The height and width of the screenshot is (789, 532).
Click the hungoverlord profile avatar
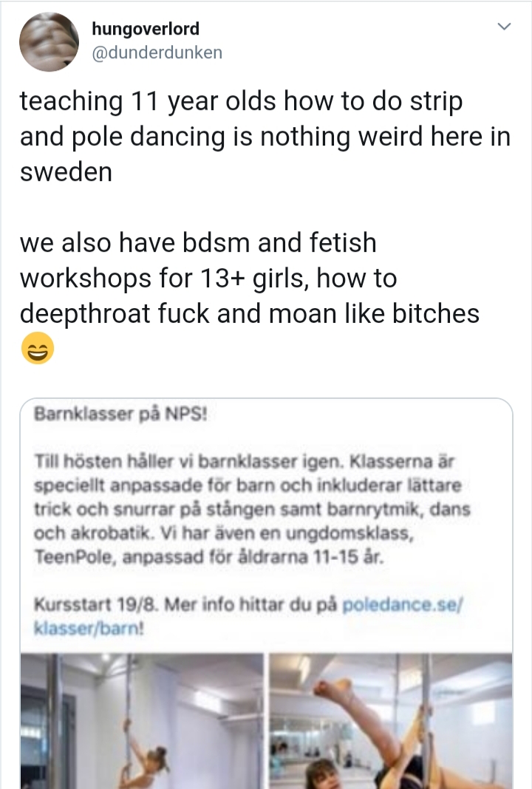49,41
